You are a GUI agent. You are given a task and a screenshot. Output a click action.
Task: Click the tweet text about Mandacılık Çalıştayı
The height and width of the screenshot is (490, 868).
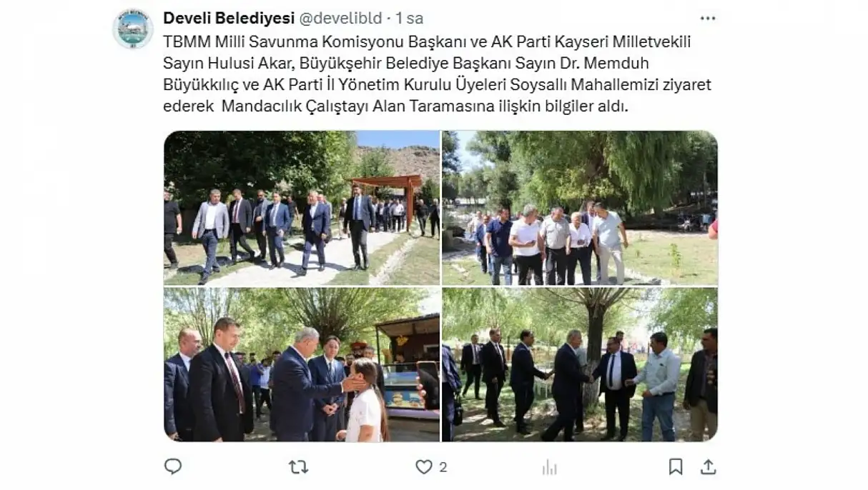[x=395, y=107]
